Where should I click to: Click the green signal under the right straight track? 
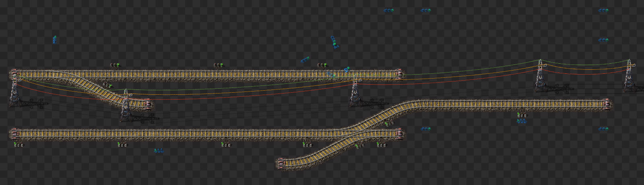pos(522,115)
